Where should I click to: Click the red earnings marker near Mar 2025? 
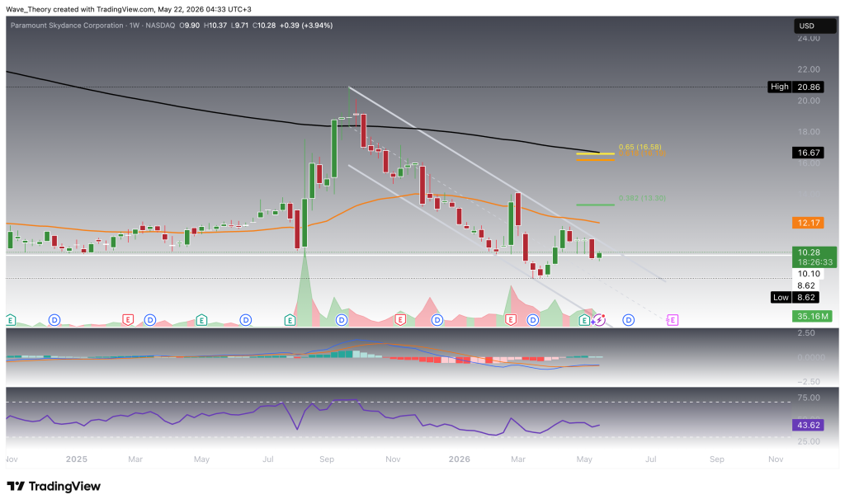pos(128,320)
